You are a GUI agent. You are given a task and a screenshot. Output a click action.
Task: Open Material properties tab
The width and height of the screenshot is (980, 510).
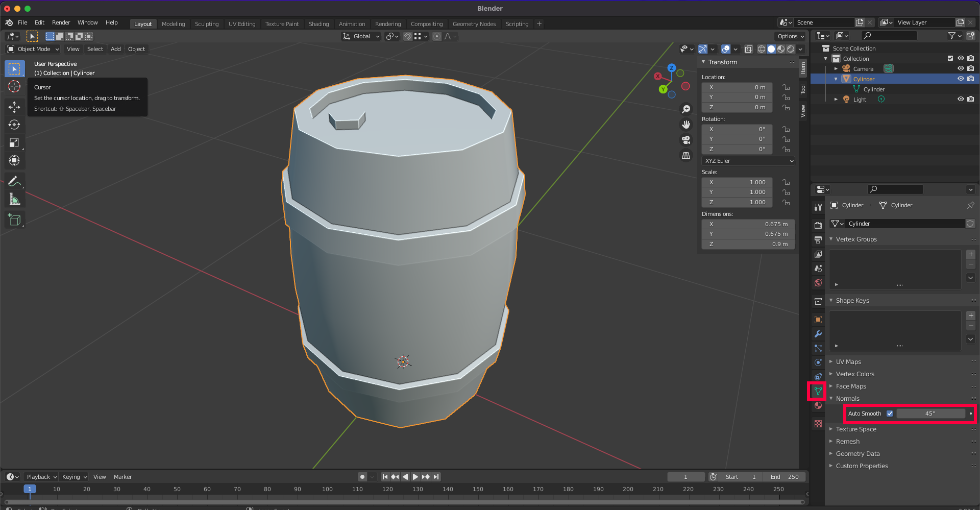[x=818, y=405]
